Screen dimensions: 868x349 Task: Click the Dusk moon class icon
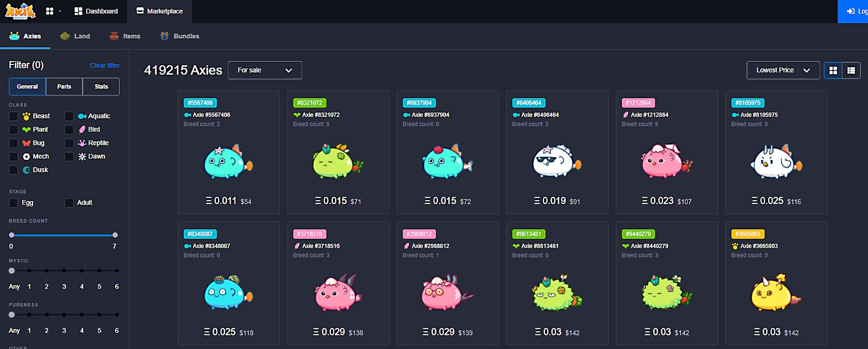[x=27, y=170]
